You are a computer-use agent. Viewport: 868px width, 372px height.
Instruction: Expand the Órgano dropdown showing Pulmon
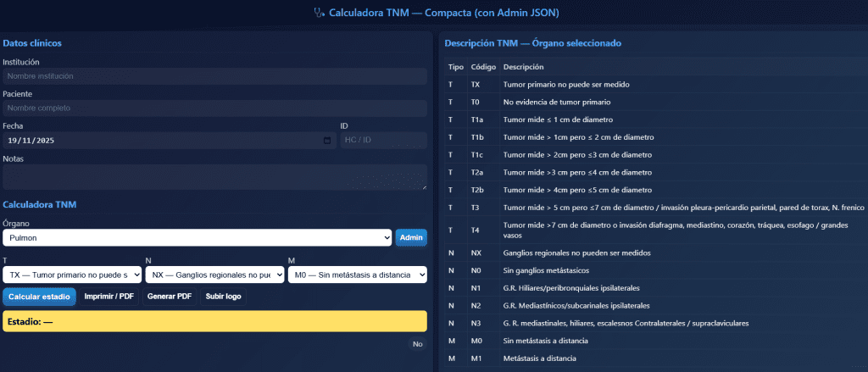point(197,237)
